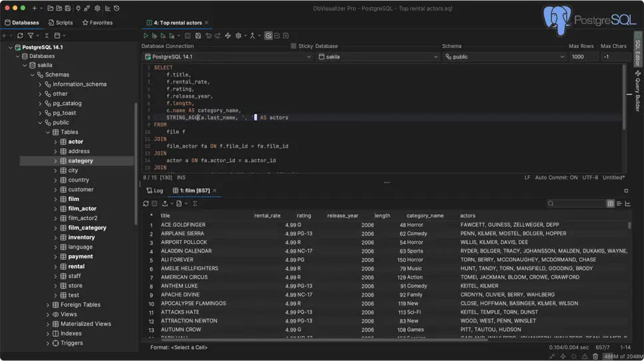Click the actors column header
644x361 pixels.
pos(468,216)
